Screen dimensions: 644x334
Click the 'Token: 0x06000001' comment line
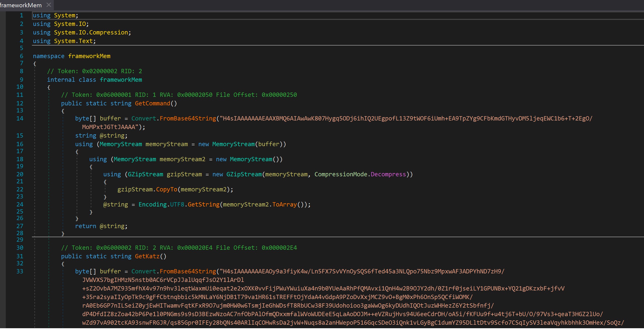179,95
